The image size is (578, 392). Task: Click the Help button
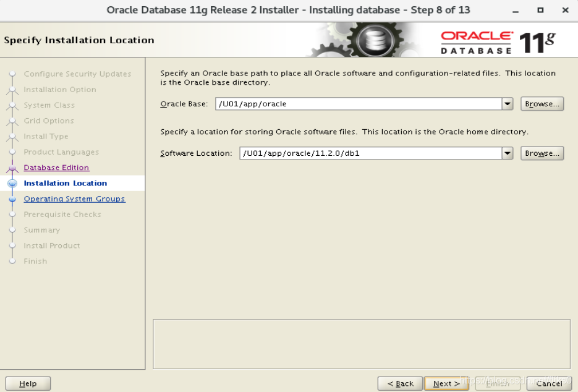(28, 383)
